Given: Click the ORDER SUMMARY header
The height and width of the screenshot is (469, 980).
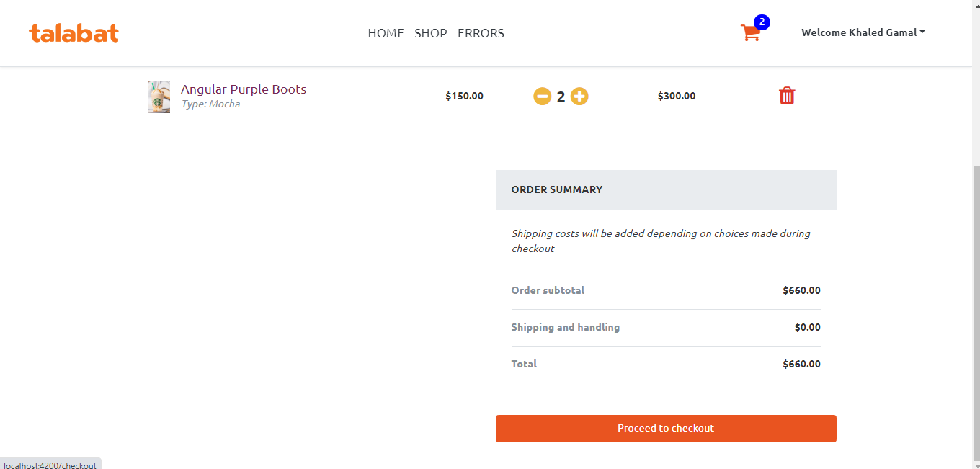Looking at the screenshot, I should pyautogui.click(x=557, y=189).
